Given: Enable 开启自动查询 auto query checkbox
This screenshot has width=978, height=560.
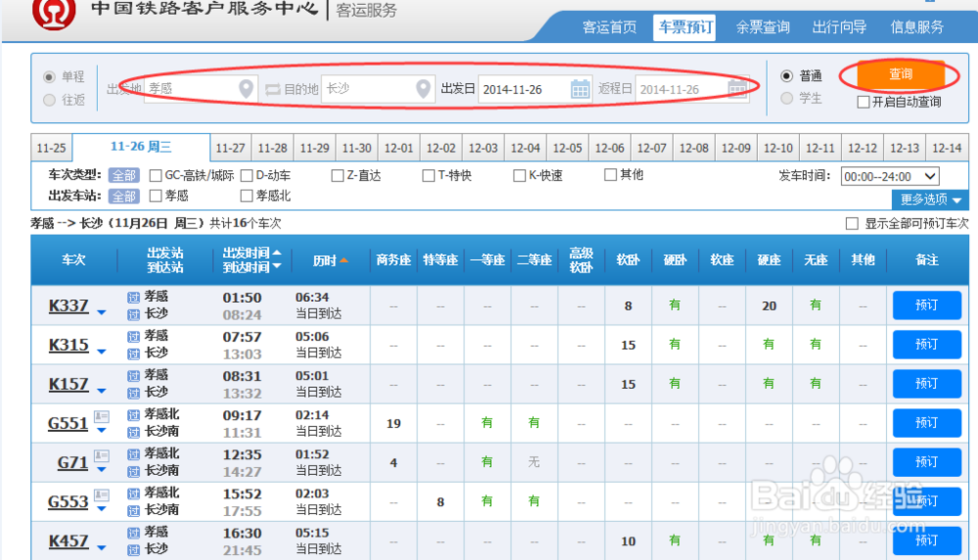Looking at the screenshot, I should (x=864, y=103).
